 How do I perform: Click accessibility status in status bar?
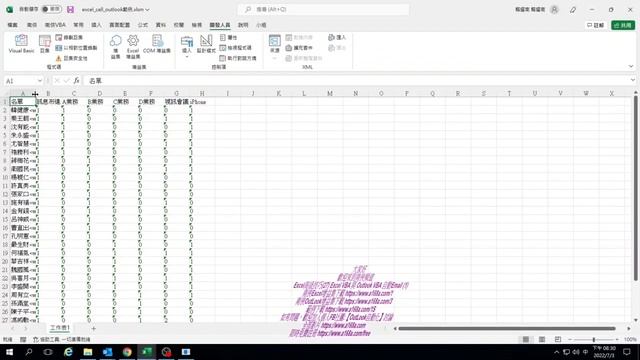(61, 339)
